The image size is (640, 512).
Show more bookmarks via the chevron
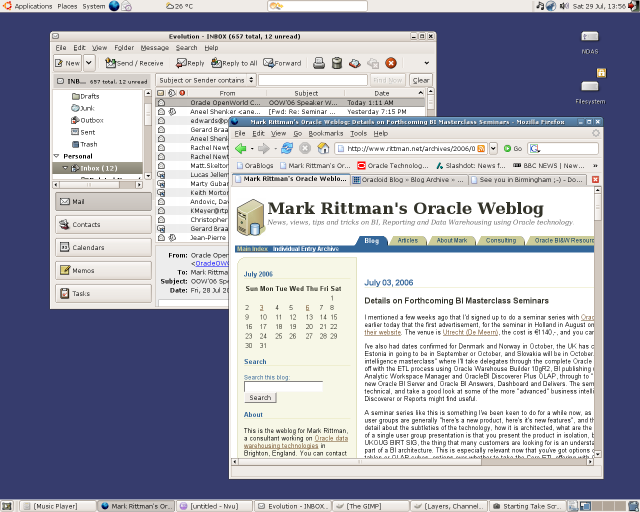point(595,165)
